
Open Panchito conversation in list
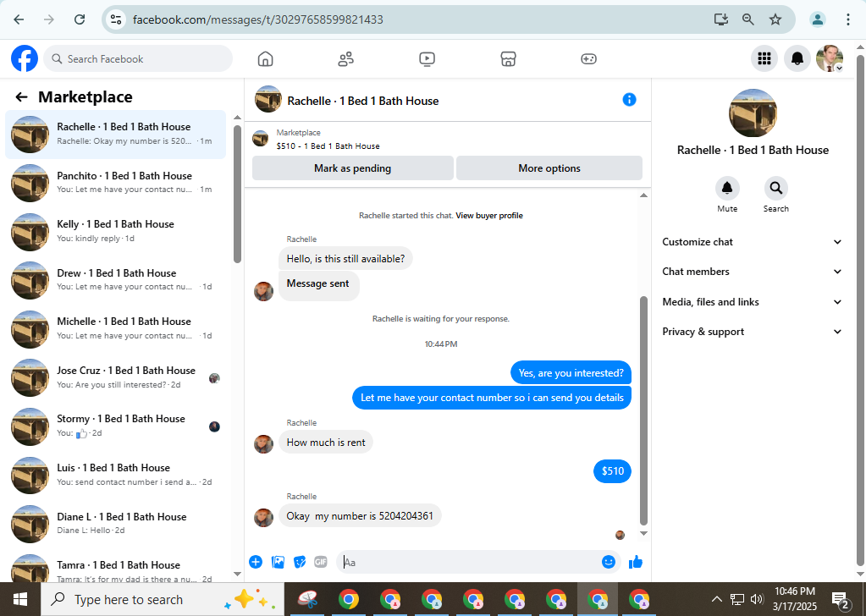coord(115,183)
